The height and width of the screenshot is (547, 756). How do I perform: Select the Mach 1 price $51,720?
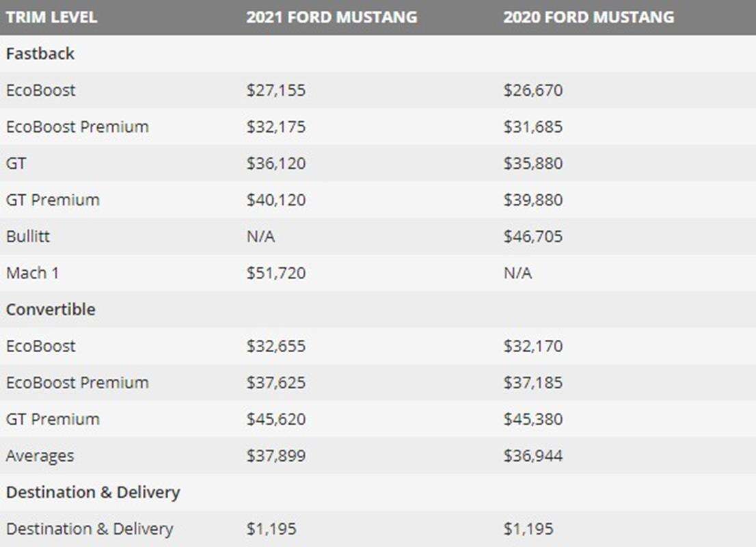click(276, 273)
